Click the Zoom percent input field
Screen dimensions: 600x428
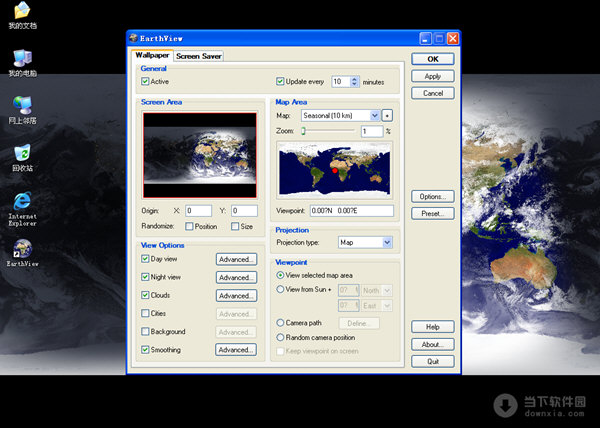point(372,131)
